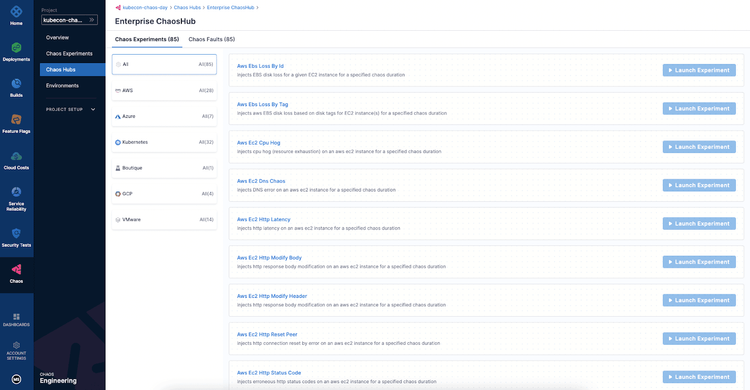Image resolution: width=750 pixels, height=390 pixels.
Task: Launch experiment for Aws Ec2 Cpu Hog
Action: tap(699, 147)
